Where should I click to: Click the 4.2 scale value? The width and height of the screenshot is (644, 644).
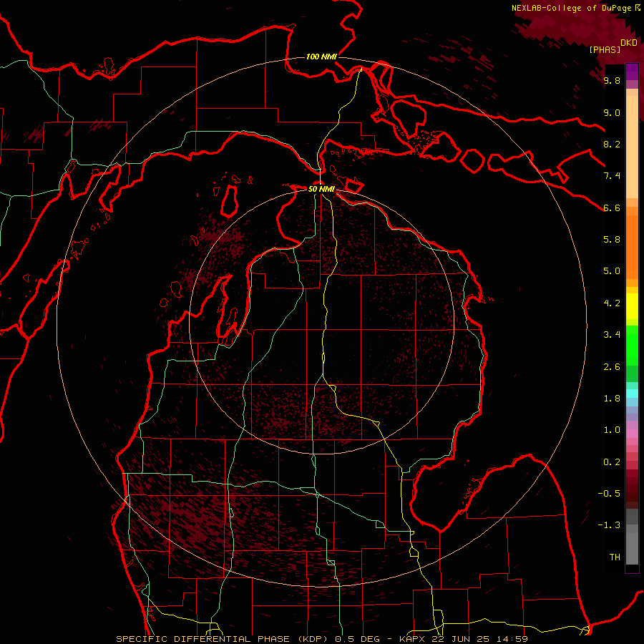point(612,303)
